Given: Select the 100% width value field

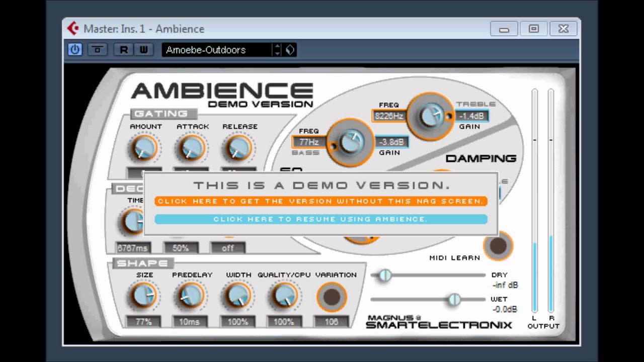Looking at the screenshot, I should pos(237,322).
